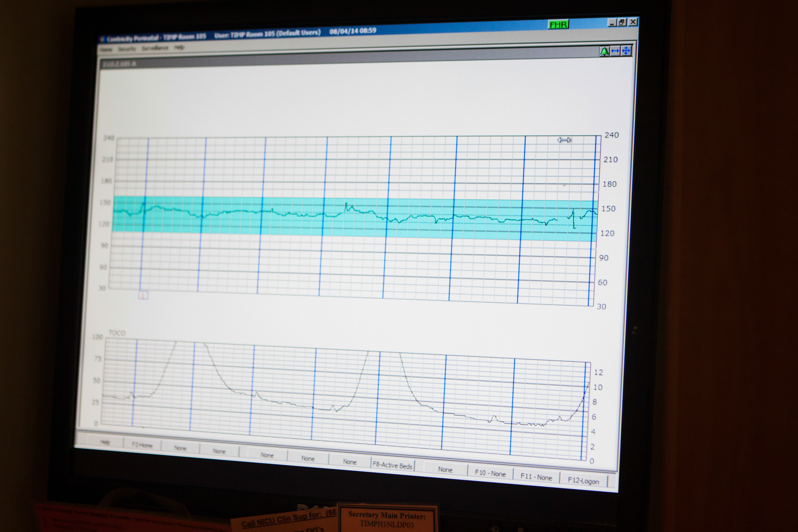This screenshot has width=798, height=532.
Task: Restore down the application window
Action: (622, 22)
